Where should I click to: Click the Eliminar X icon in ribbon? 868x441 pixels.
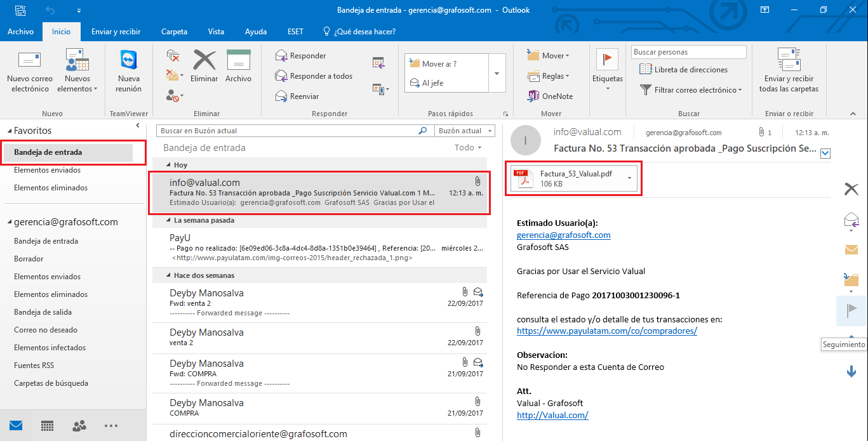(204, 60)
